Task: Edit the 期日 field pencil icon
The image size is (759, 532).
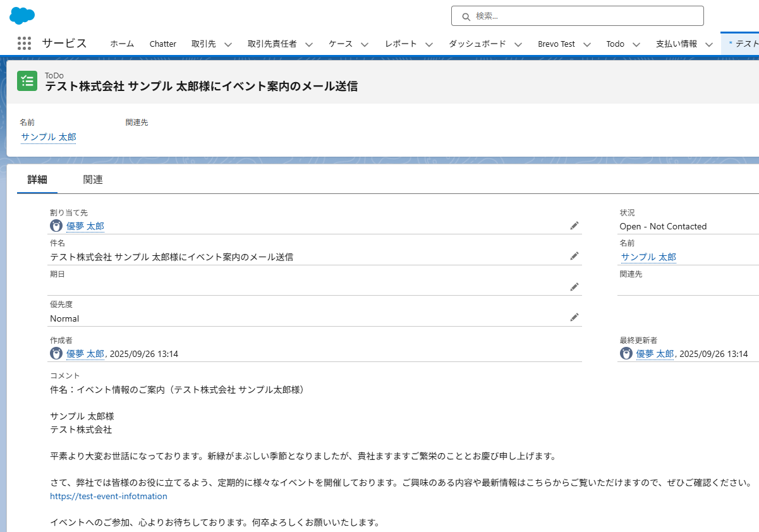Action: [574, 287]
